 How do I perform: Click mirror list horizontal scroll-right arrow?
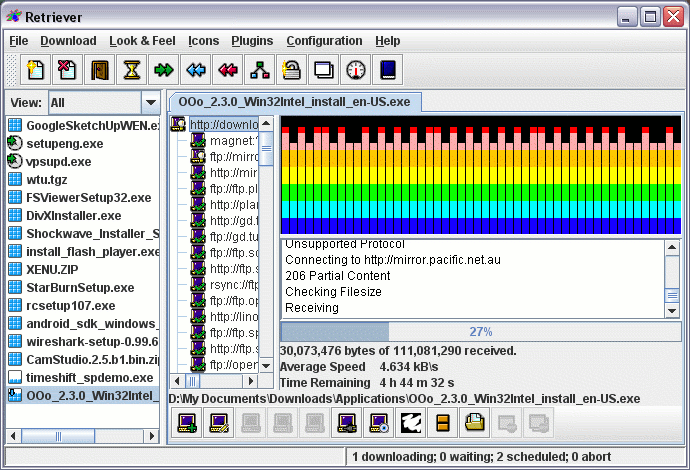[251, 381]
